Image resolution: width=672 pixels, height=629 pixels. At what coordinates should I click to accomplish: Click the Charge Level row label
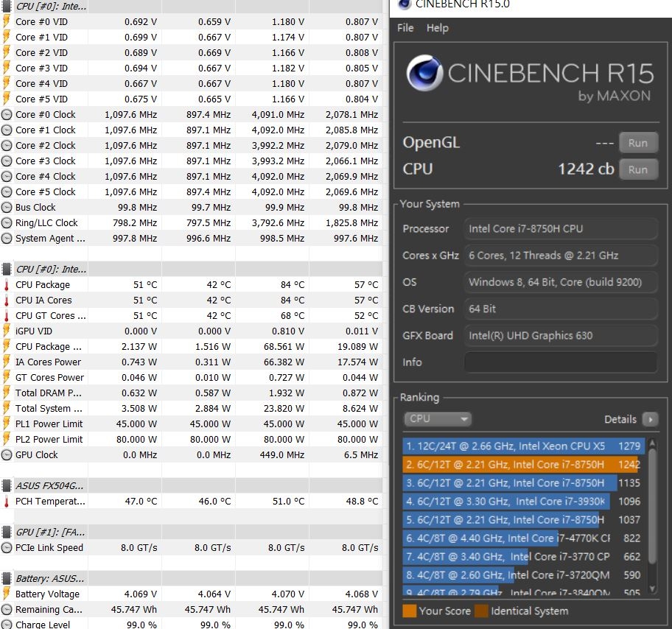(x=43, y=625)
